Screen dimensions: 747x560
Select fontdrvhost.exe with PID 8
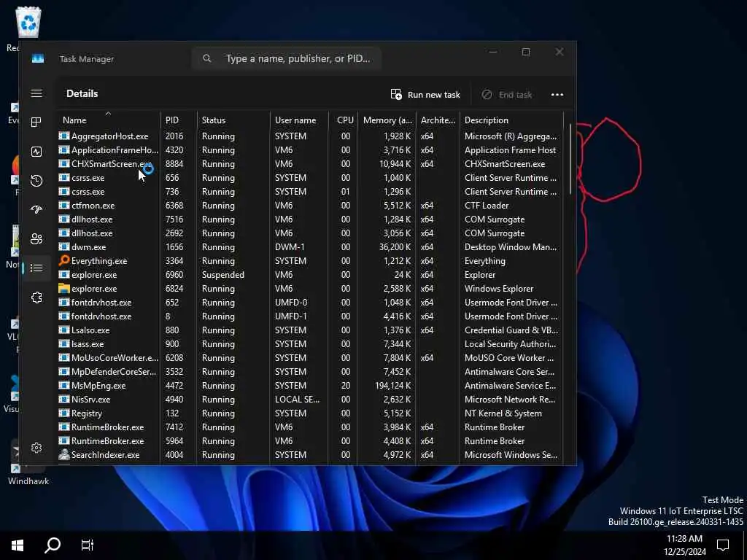pos(309,316)
